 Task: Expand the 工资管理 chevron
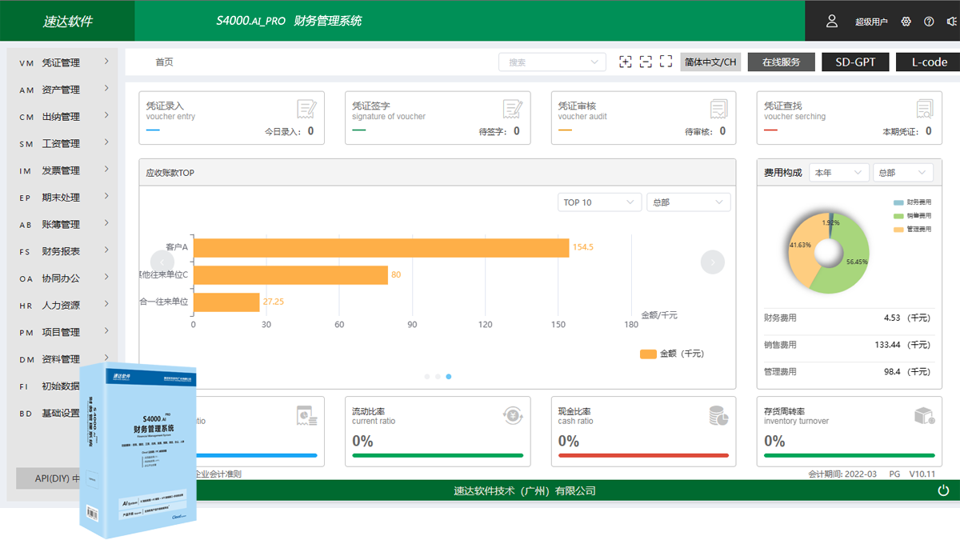point(106,142)
